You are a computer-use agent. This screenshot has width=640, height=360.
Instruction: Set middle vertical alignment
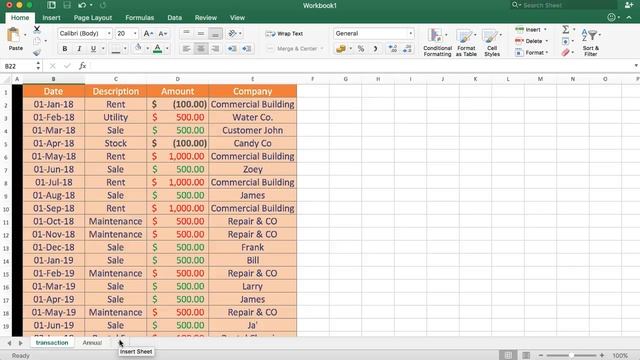pyautogui.click(x=201, y=33)
